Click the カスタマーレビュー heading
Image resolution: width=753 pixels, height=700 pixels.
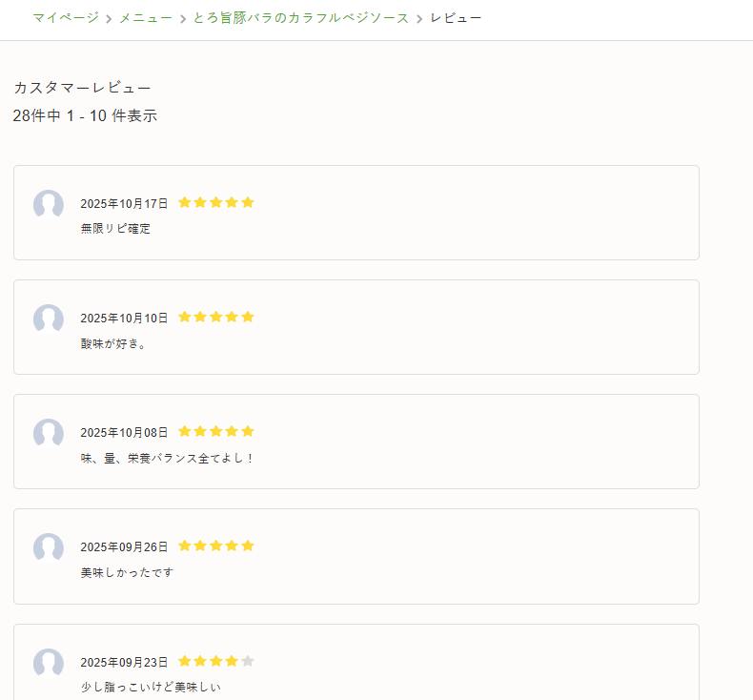point(82,88)
